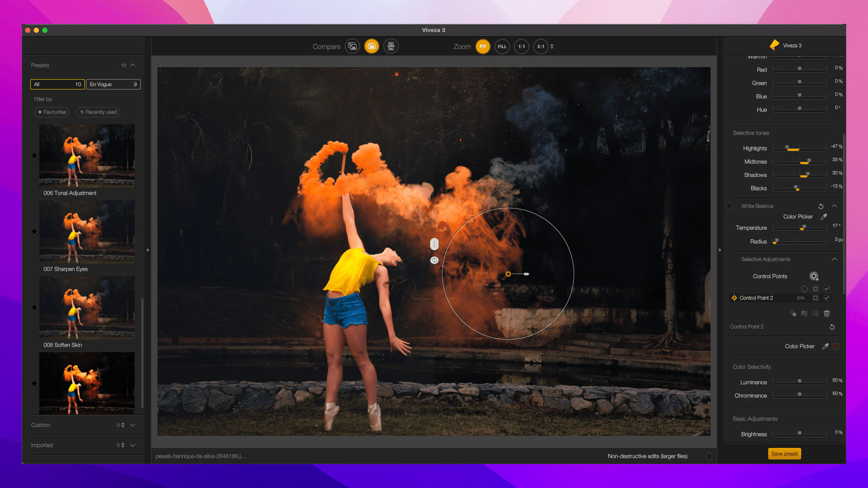The width and height of the screenshot is (868, 488).
Task: Expand the Custom presets section
Action: coord(133,425)
